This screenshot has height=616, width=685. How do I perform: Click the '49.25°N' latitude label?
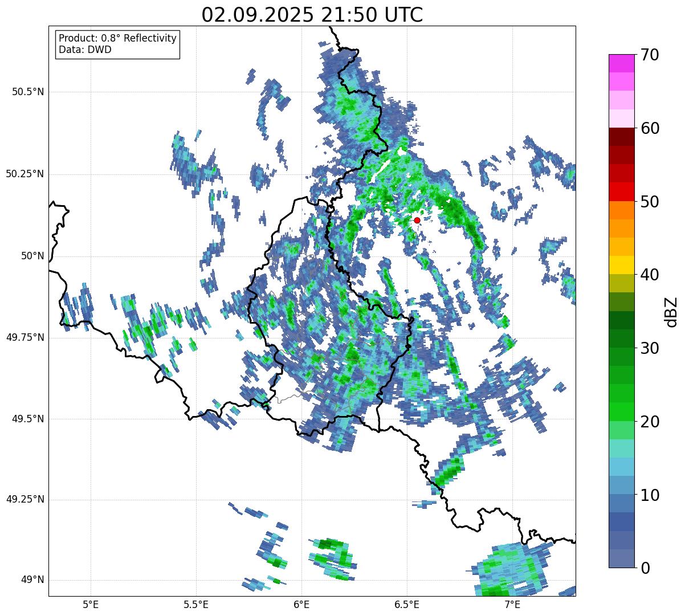pyautogui.click(x=25, y=499)
